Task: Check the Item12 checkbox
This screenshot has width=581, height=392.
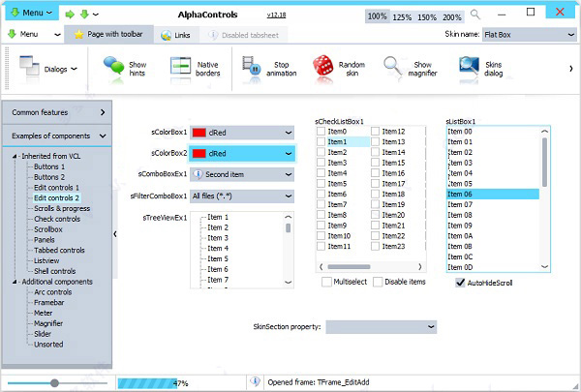Action: (375, 132)
